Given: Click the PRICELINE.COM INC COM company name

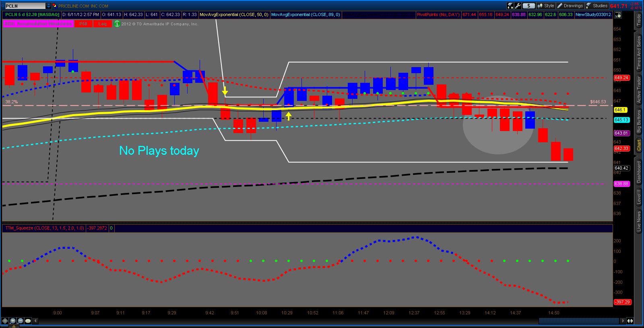Looking at the screenshot, I should coord(83,6).
